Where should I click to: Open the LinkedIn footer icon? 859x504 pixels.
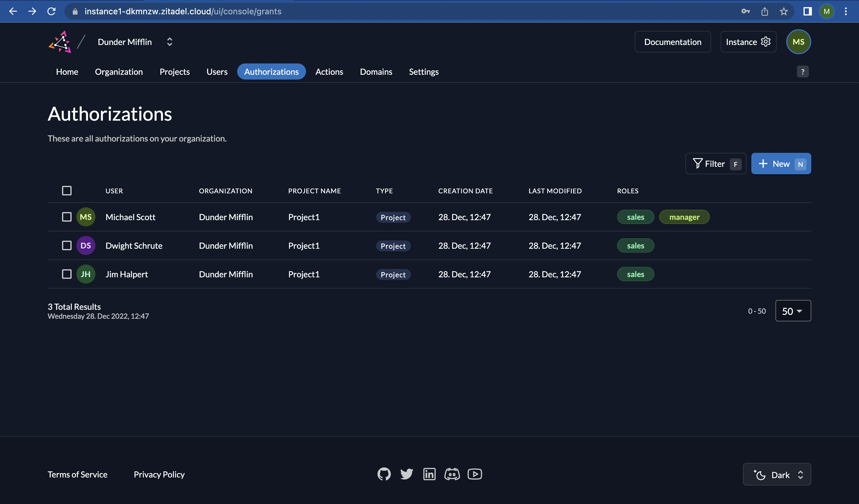pos(429,474)
